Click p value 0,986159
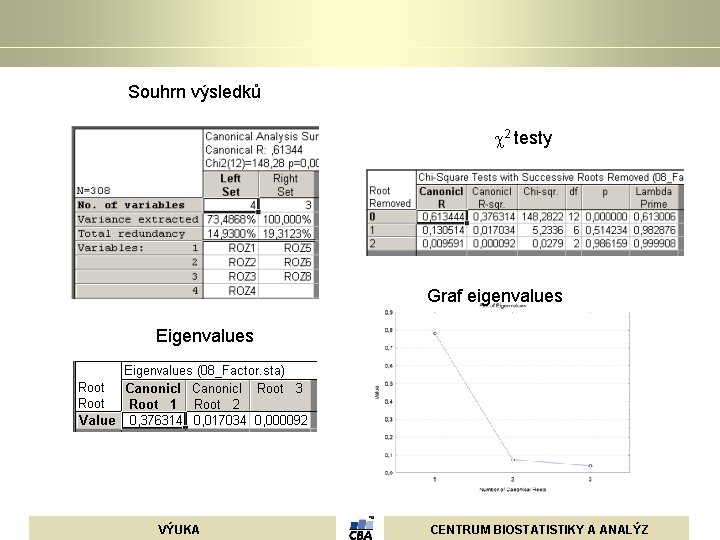This screenshot has width=720, height=540. (x=606, y=243)
